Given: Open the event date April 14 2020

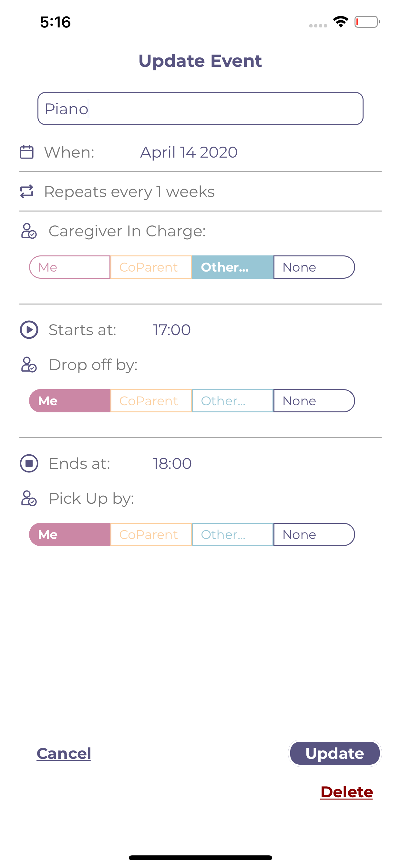Looking at the screenshot, I should (x=188, y=152).
